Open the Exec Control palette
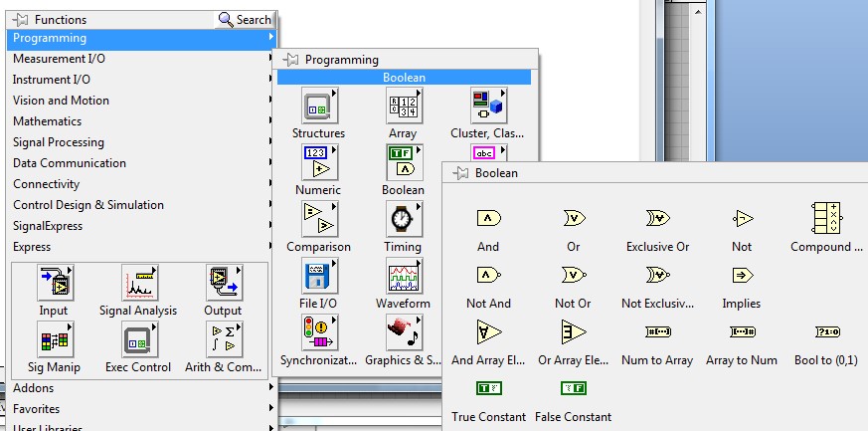 [x=139, y=339]
